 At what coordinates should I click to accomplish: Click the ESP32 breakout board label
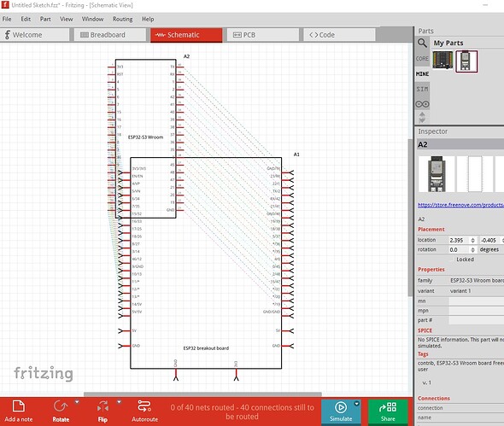click(x=206, y=348)
